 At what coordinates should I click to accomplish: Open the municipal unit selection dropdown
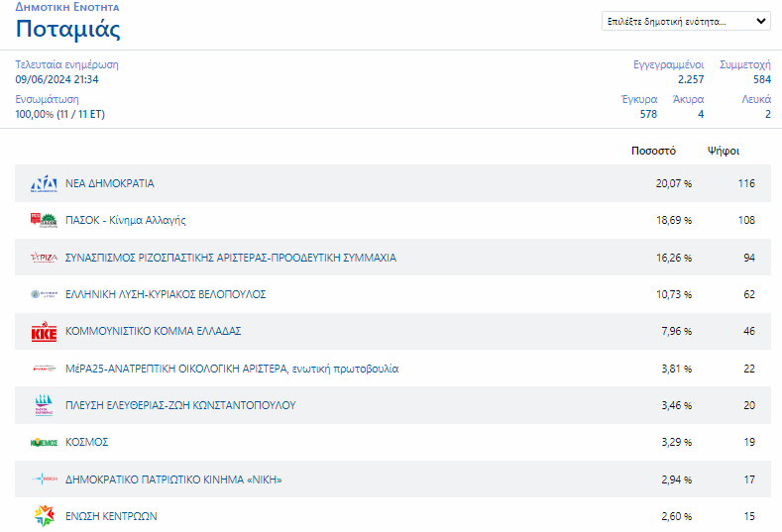[x=686, y=22]
